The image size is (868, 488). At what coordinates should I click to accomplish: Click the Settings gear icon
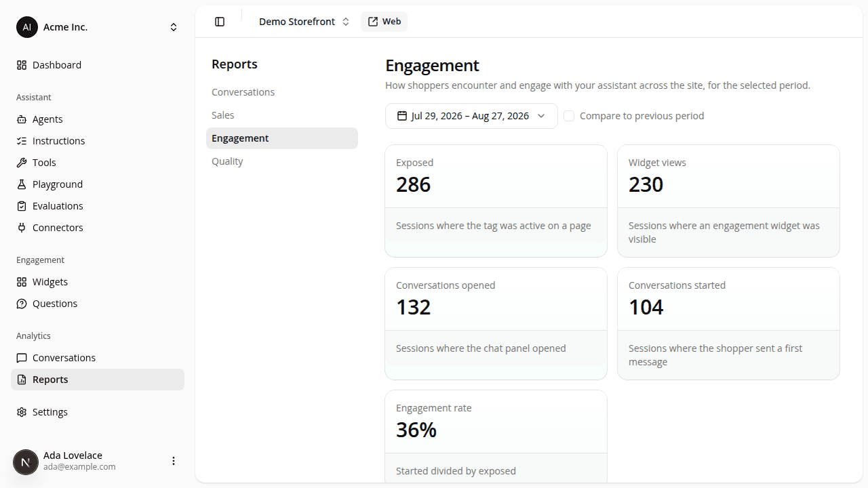point(22,412)
